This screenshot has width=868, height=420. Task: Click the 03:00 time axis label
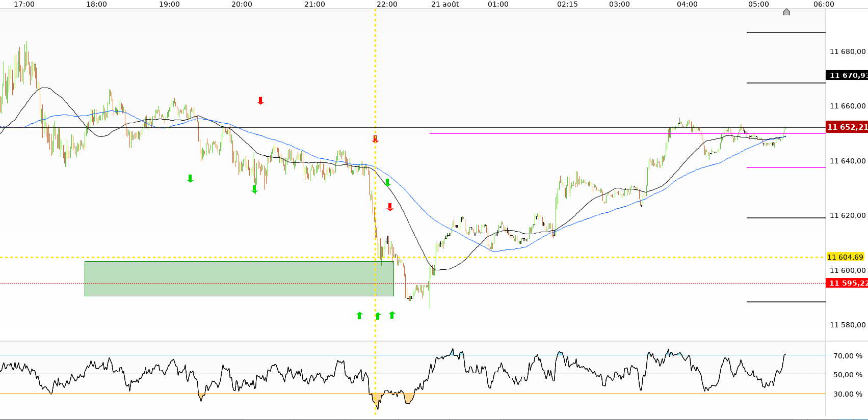[x=619, y=4]
